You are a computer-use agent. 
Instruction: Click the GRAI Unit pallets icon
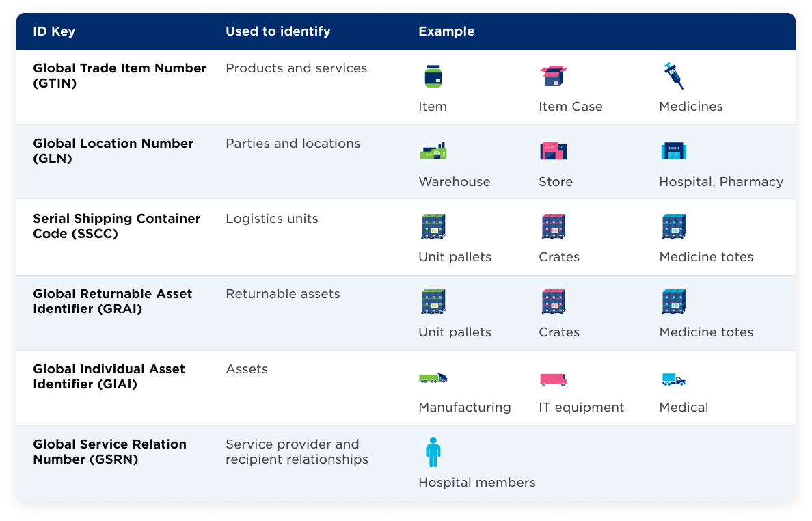point(433,302)
